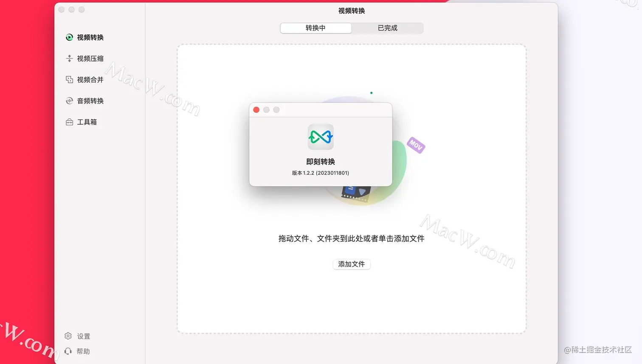Click the 即刻转换 app name text
The height and width of the screenshot is (364, 642).
pyautogui.click(x=321, y=162)
